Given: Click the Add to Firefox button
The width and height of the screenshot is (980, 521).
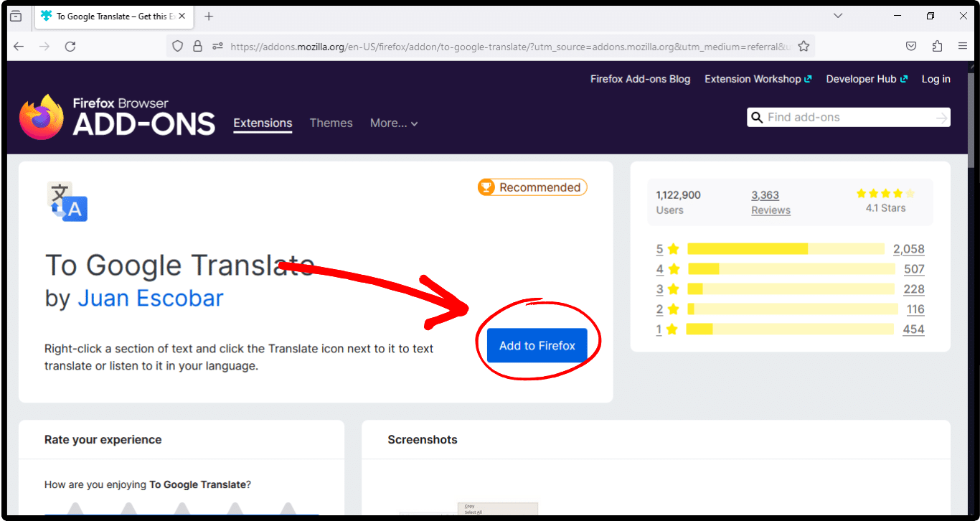Looking at the screenshot, I should pos(537,345).
